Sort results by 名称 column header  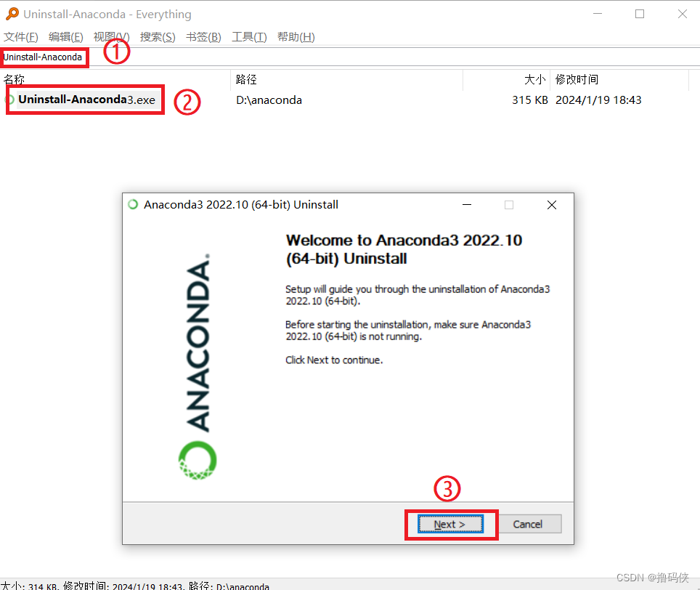[x=115, y=79]
